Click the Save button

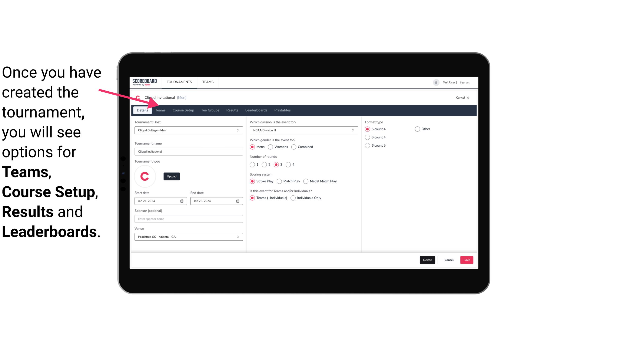[x=467, y=260]
